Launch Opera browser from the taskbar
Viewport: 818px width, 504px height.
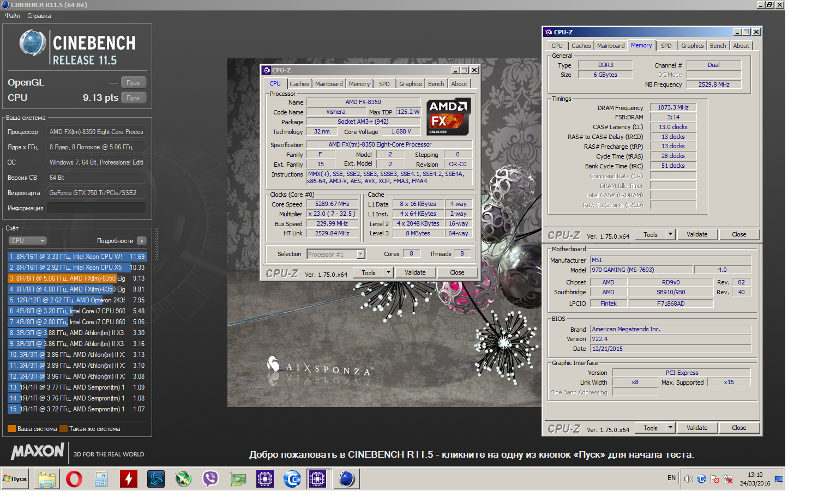click(x=74, y=479)
